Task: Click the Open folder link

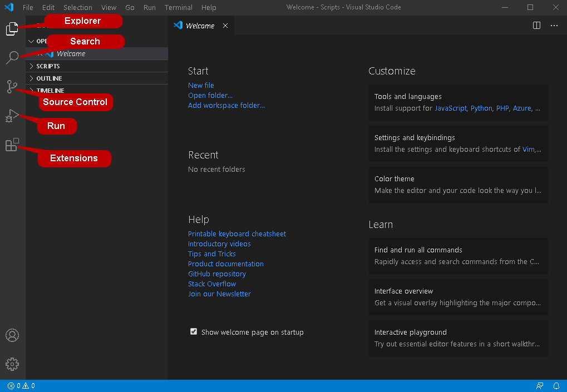Action: pyautogui.click(x=210, y=95)
